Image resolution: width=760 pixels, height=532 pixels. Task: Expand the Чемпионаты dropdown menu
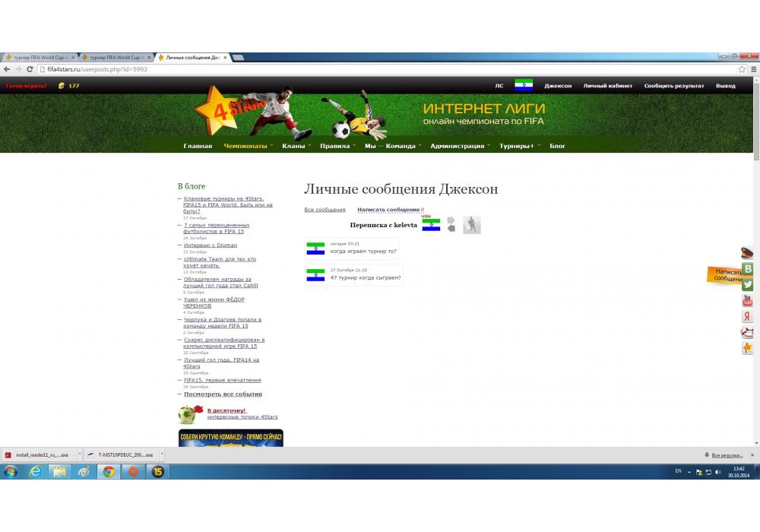[x=245, y=146]
